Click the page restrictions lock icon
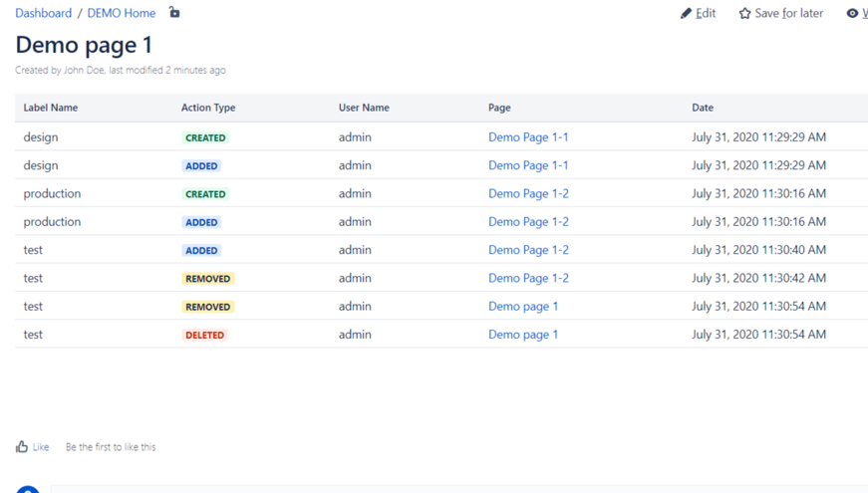This screenshot has width=868, height=493. [174, 13]
